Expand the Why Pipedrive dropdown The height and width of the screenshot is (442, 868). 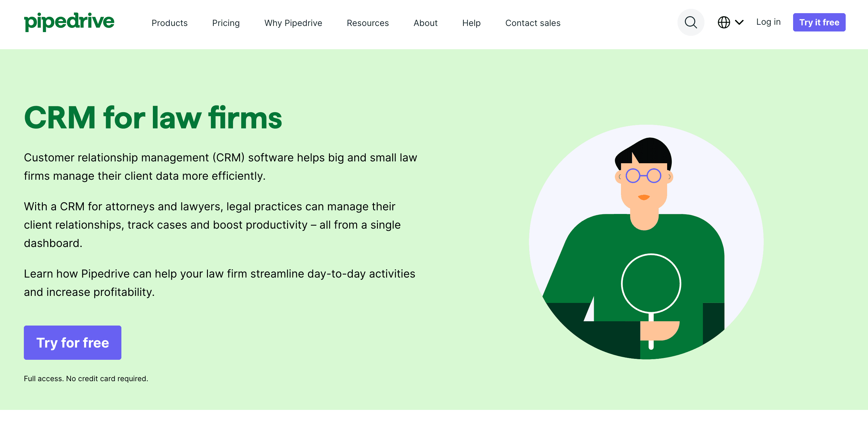point(293,23)
